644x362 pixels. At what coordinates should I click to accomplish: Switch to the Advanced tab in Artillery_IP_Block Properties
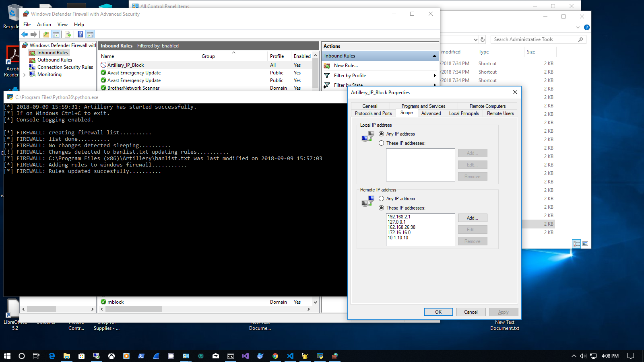(431, 113)
